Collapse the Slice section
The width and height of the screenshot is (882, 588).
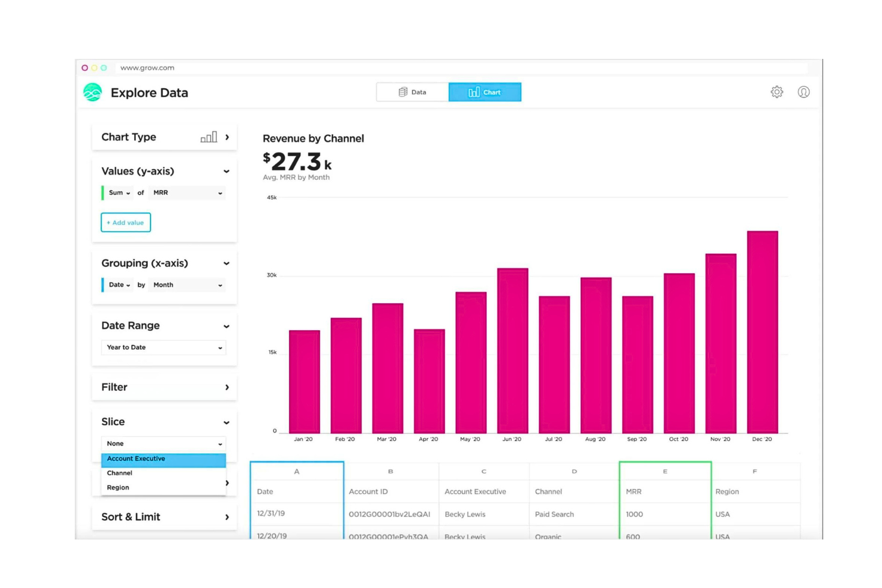[226, 422]
